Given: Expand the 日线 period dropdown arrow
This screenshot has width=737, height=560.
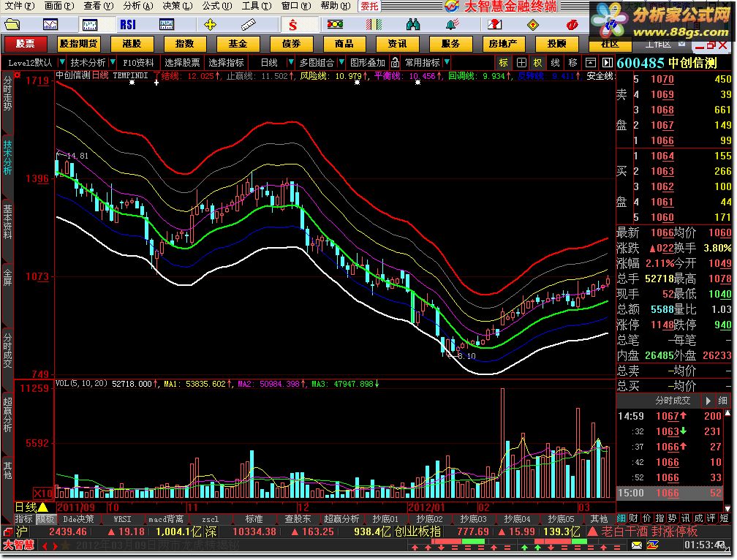Looking at the screenshot, I should [x=291, y=62].
